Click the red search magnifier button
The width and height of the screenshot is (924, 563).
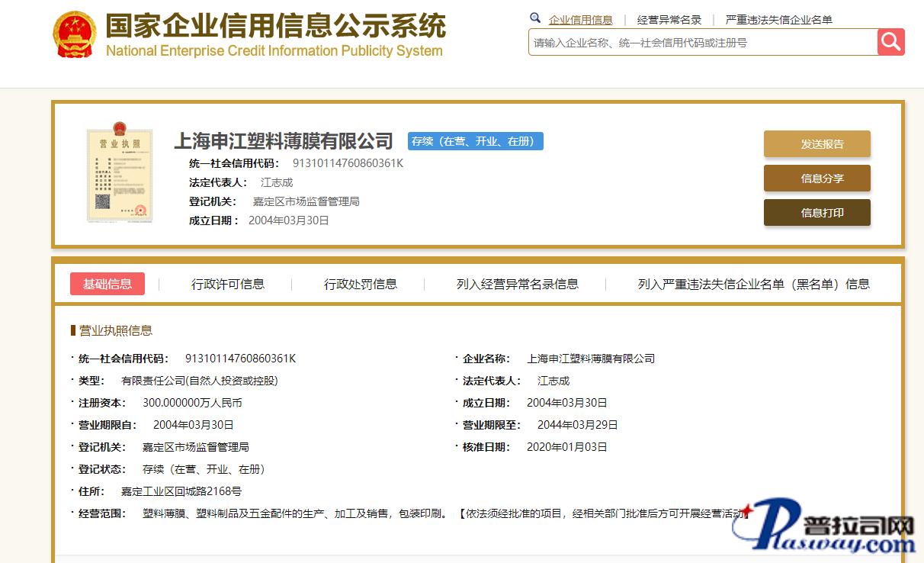[890, 42]
